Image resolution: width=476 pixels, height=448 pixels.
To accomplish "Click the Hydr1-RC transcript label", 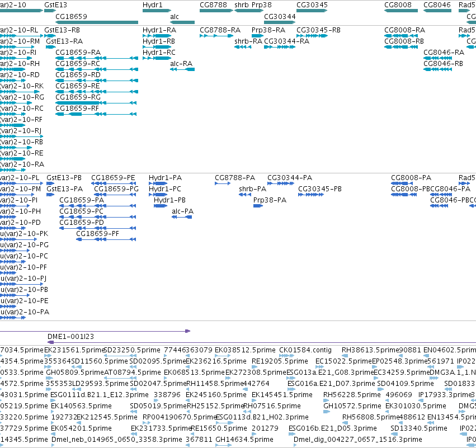I will click(x=159, y=53).
